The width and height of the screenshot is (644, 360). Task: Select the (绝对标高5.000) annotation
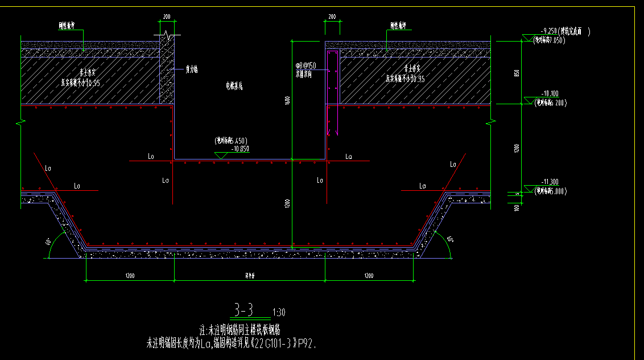point(551,191)
